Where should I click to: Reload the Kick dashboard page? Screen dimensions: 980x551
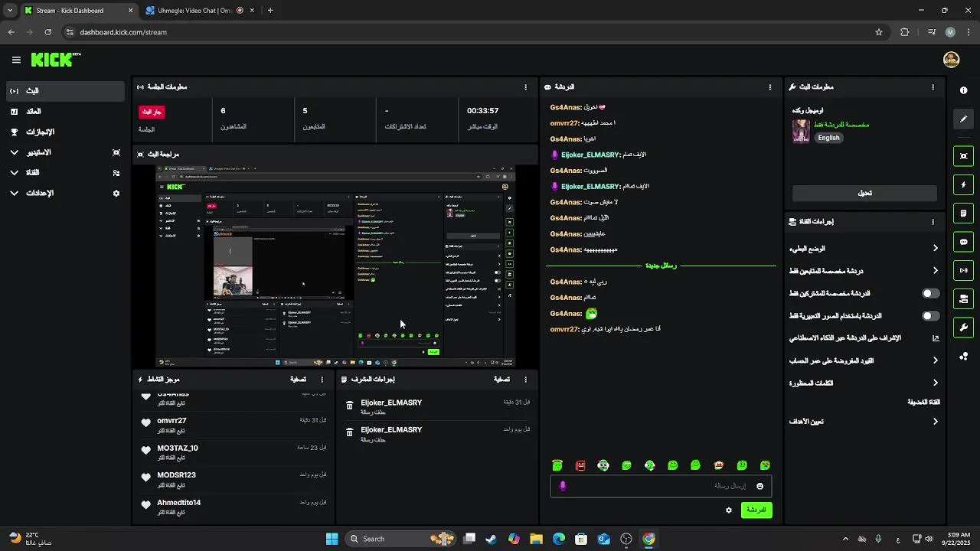click(x=47, y=32)
